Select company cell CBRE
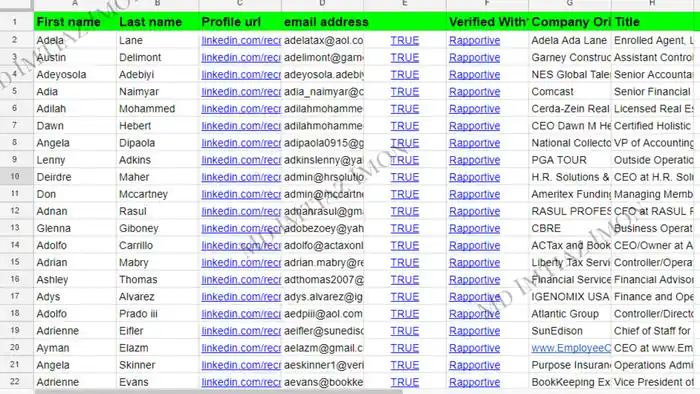The image size is (700, 394). click(x=570, y=228)
